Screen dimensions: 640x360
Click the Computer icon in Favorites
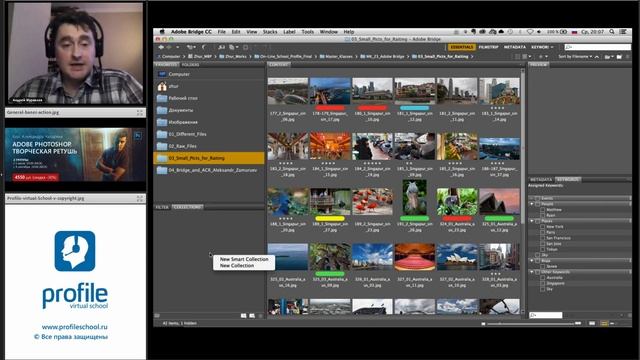pos(162,74)
